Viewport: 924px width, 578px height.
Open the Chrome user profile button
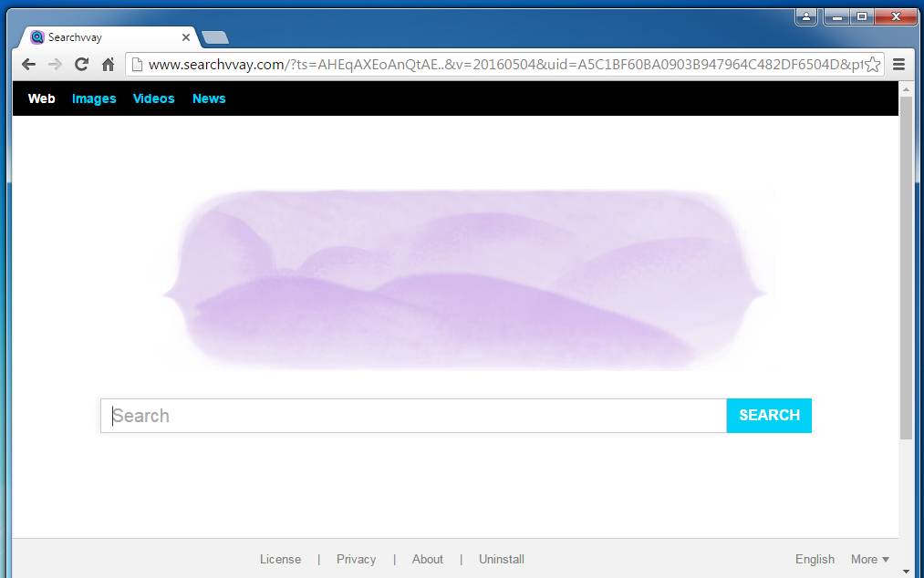806,17
